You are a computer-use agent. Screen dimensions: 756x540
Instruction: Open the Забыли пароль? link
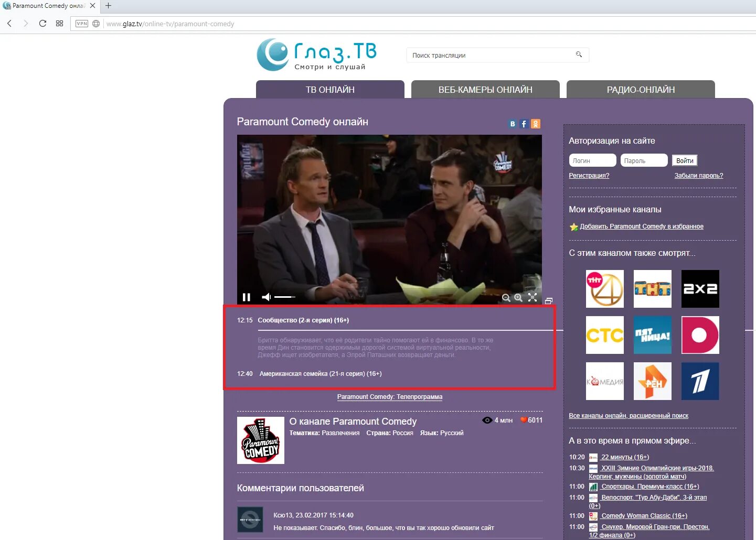point(698,176)
